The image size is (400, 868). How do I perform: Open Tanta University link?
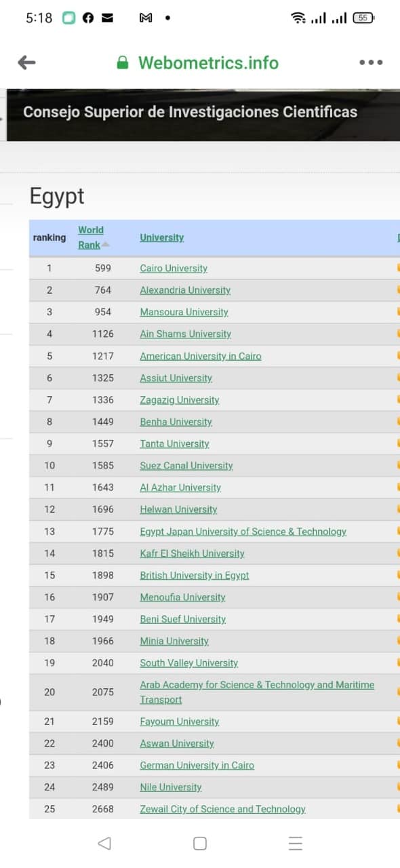175,443
